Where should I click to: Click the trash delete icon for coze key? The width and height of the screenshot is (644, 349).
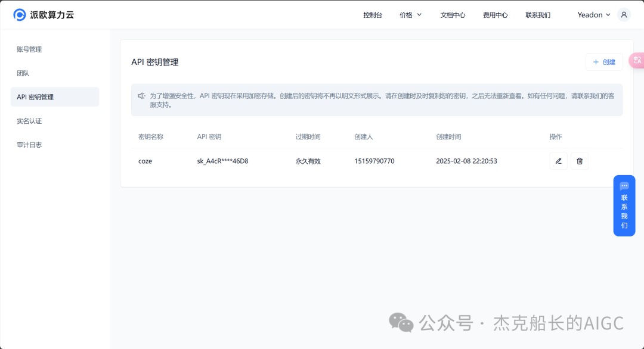tap(580, 161)
